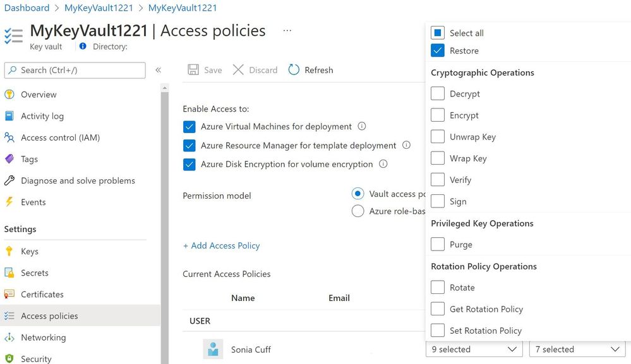Click the Search (Ctrl+/) input field

[75, 70]
